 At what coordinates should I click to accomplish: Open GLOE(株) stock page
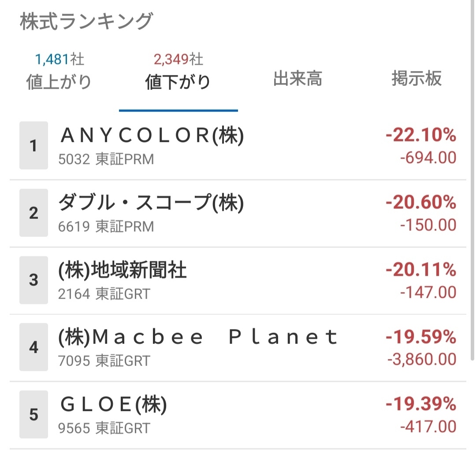tap(113, 405)
